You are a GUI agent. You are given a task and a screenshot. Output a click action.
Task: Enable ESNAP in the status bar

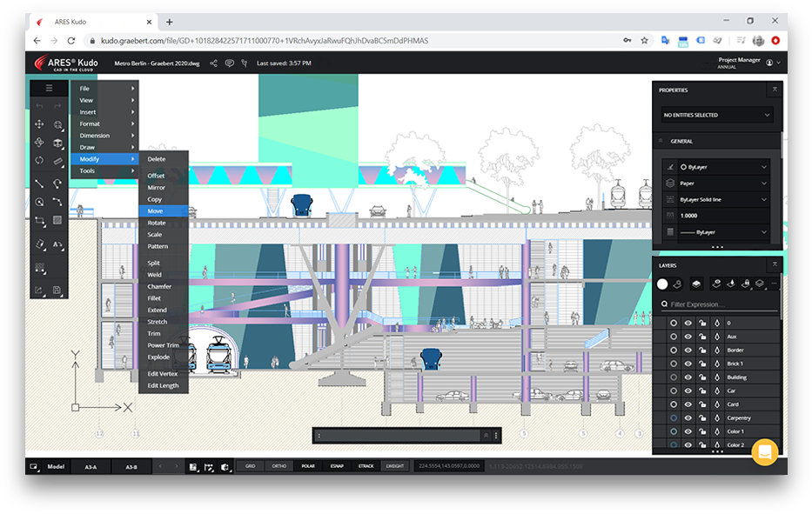coord(336,466)
